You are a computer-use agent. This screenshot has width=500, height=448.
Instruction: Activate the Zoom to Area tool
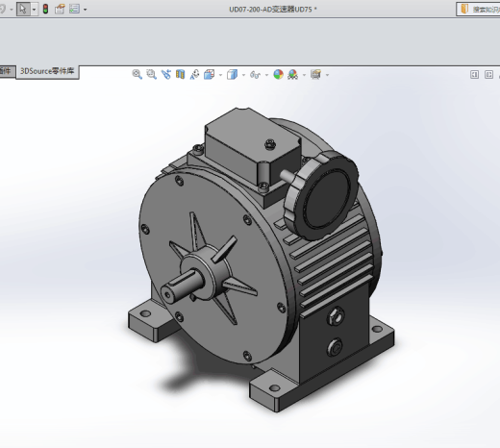151,74
